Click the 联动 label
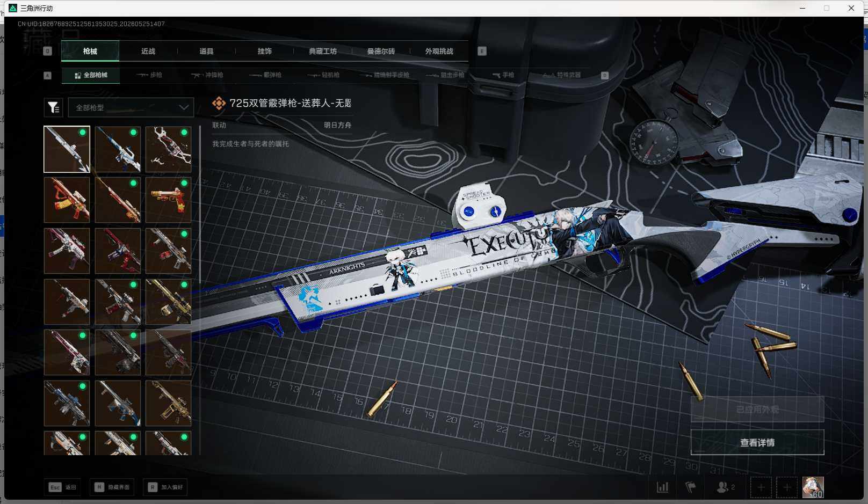 click(x=219, y=125)
